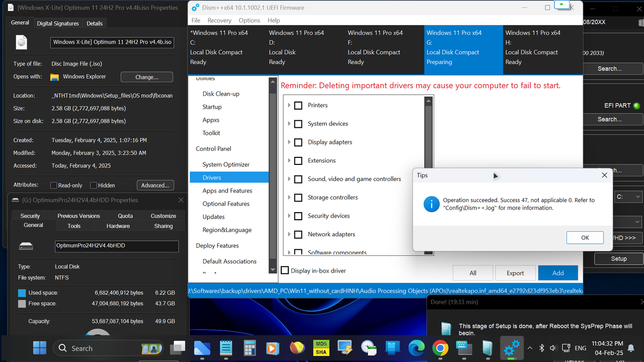Image resolution: width=644 pixels, height=362 pixels.
Task: Open Dism++ settings gear icon on taskbar
Action: 512,348
